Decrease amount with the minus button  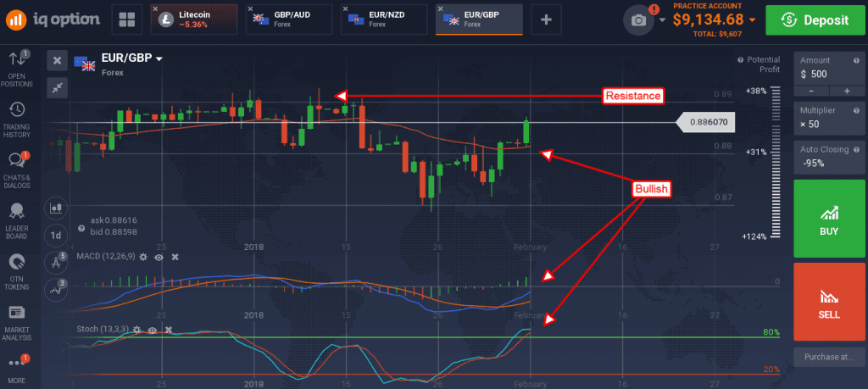point(811,91)
